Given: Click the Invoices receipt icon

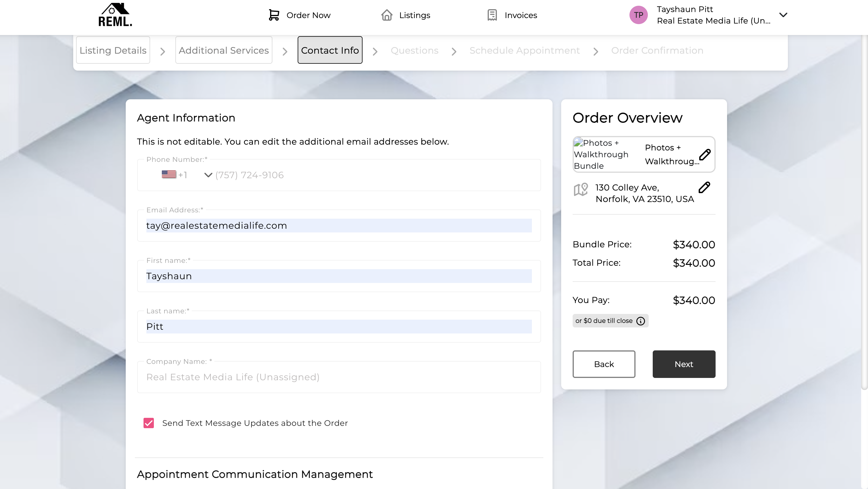Looking at the screenshot, I should point(492,15).
